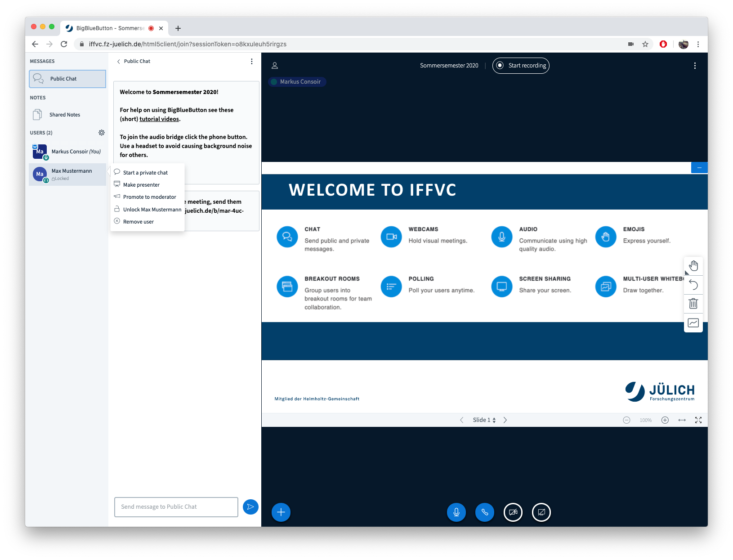Zoom in on the presentation

665,420
